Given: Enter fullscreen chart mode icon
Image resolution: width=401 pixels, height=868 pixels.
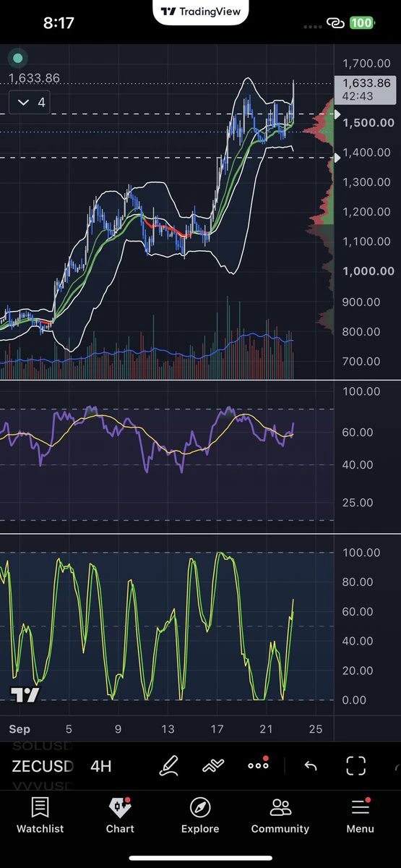Looking at the screenshot, I should coord(355,765).
